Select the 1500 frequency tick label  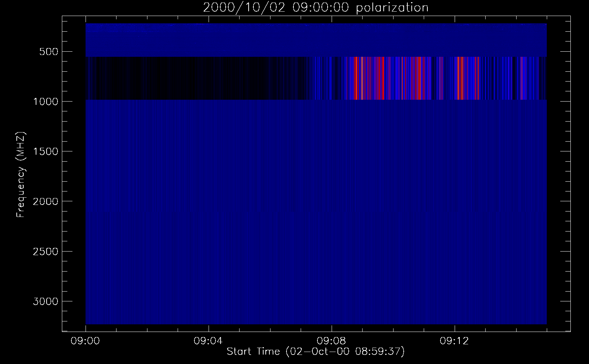[x=46, y=151]
